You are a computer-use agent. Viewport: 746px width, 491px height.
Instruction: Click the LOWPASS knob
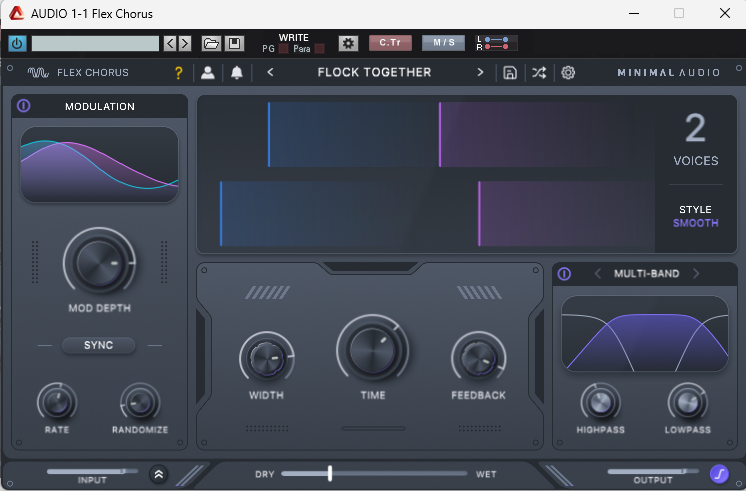pos(687,403)
